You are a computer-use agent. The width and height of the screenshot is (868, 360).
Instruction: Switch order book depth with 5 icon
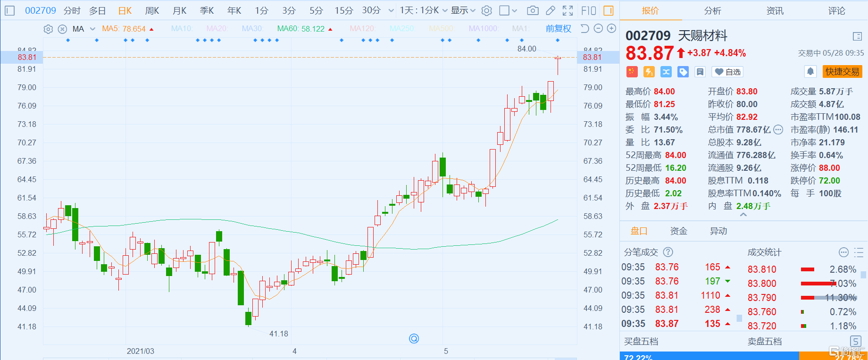point(856,341)
